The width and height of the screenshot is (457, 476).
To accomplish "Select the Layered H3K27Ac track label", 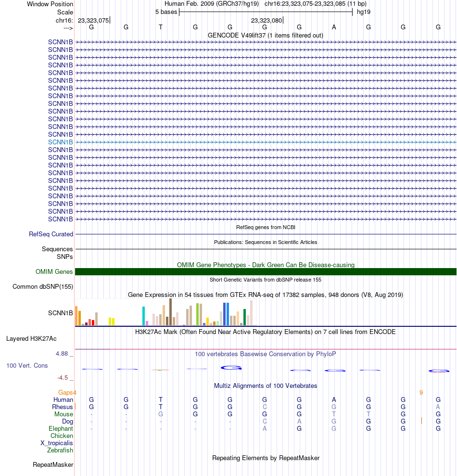I will 31,338.
